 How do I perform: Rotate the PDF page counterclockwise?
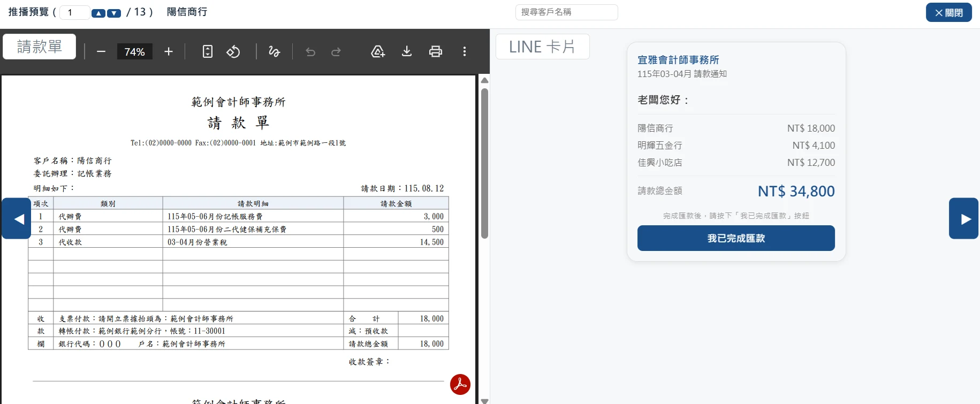(233, 51)
